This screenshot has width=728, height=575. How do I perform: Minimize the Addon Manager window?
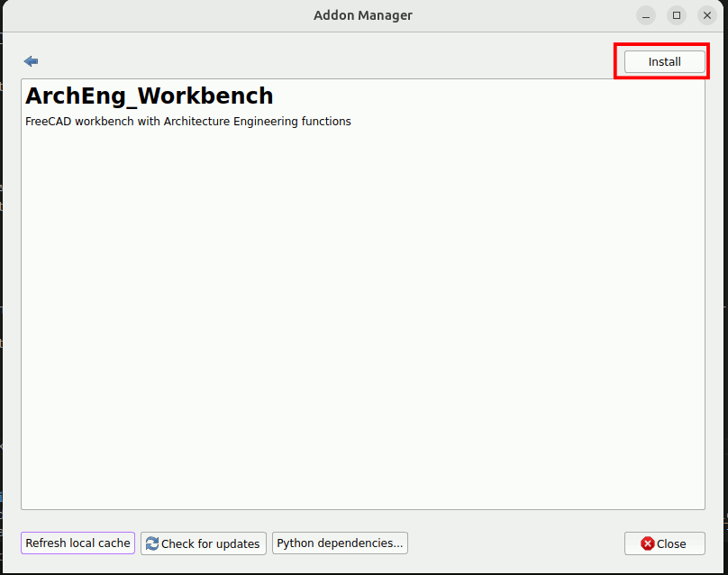pos(646,15)
